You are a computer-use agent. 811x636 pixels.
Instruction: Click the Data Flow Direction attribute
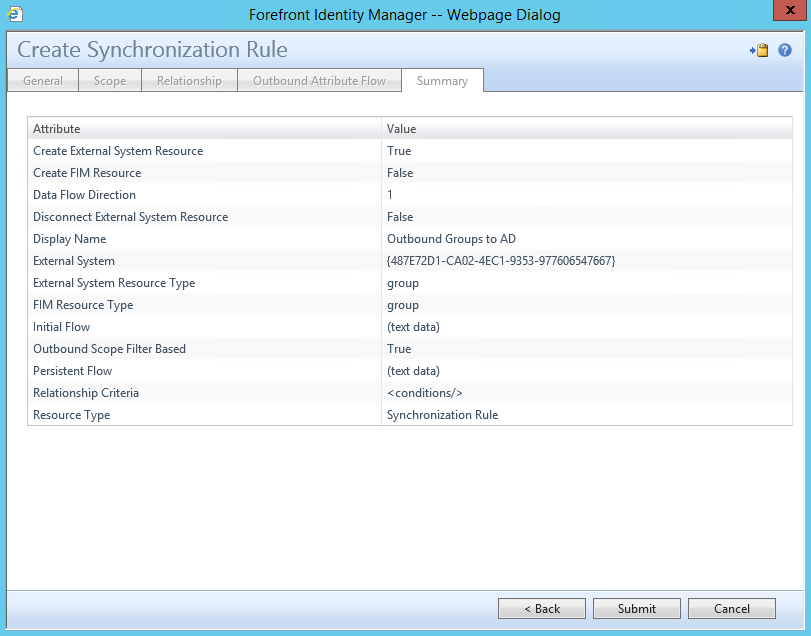tap(84, 195)
